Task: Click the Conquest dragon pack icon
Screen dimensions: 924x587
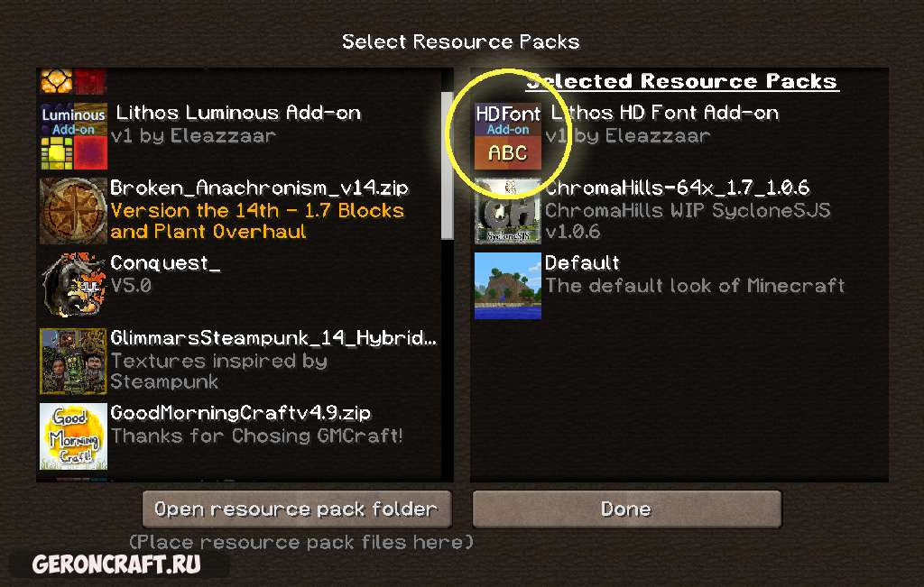Action: [73, 286]
